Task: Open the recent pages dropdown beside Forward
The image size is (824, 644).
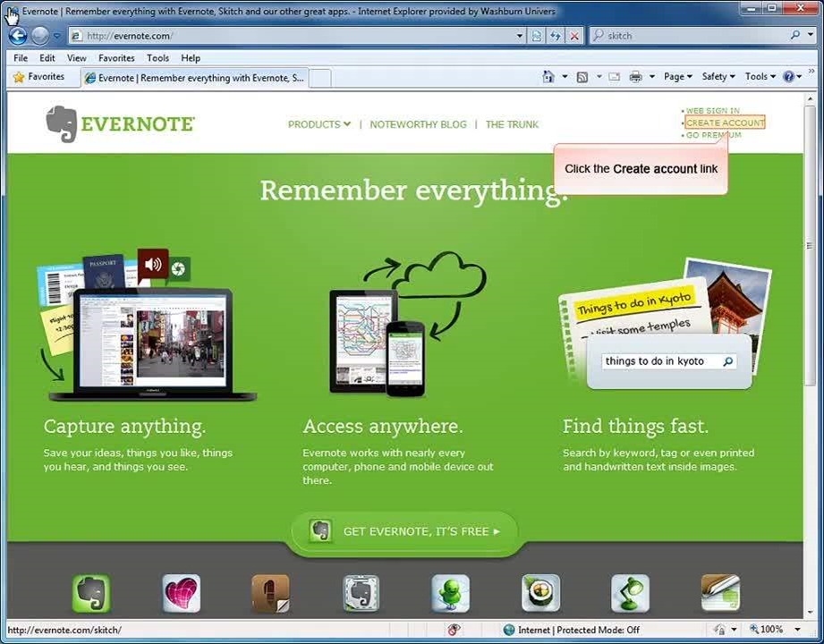Action: click(56, 36)
